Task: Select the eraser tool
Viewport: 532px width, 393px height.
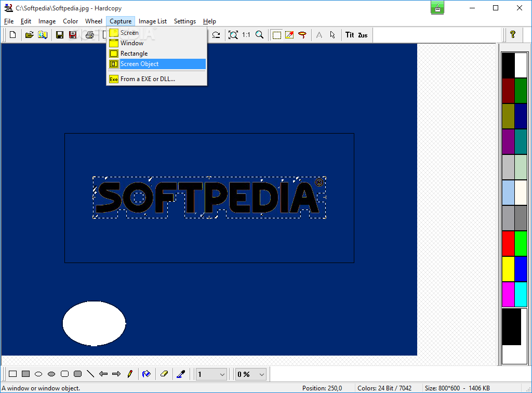Action: pyautogui.click(x=164, y=374)
